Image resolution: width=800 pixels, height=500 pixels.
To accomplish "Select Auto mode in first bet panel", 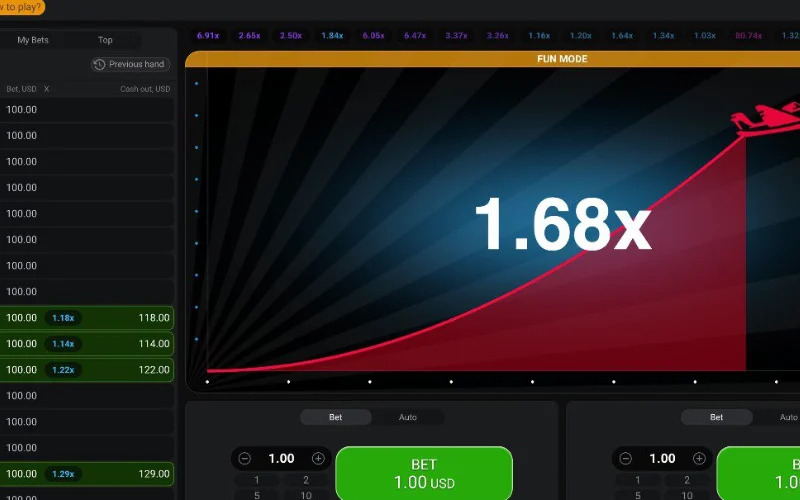I will pos(408,417).
